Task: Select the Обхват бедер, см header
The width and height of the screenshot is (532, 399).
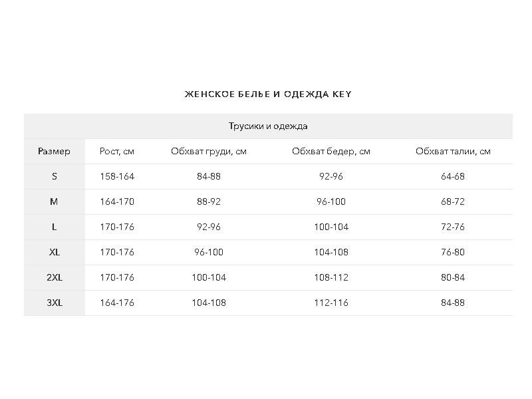Action: [x=331, y=152]
